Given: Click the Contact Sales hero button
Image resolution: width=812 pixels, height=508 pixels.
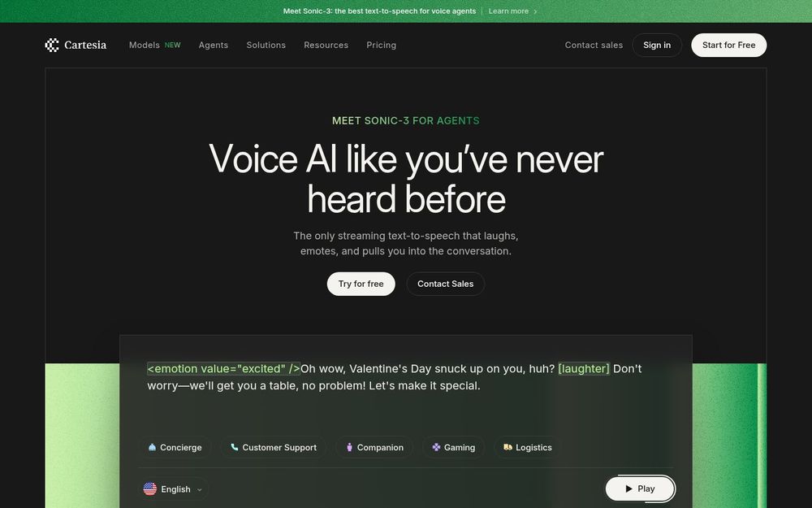Looking at the screenshot, I should click(445, 284).
